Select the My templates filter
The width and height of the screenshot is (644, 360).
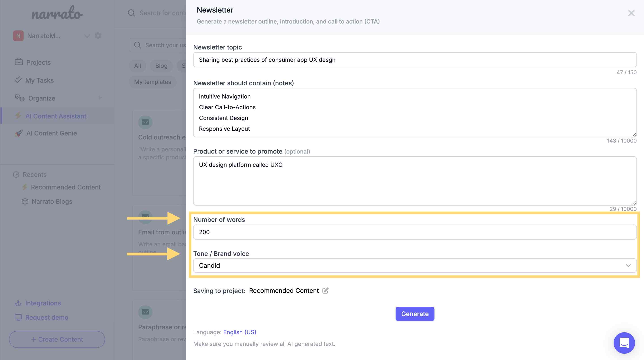pos(153,82)
